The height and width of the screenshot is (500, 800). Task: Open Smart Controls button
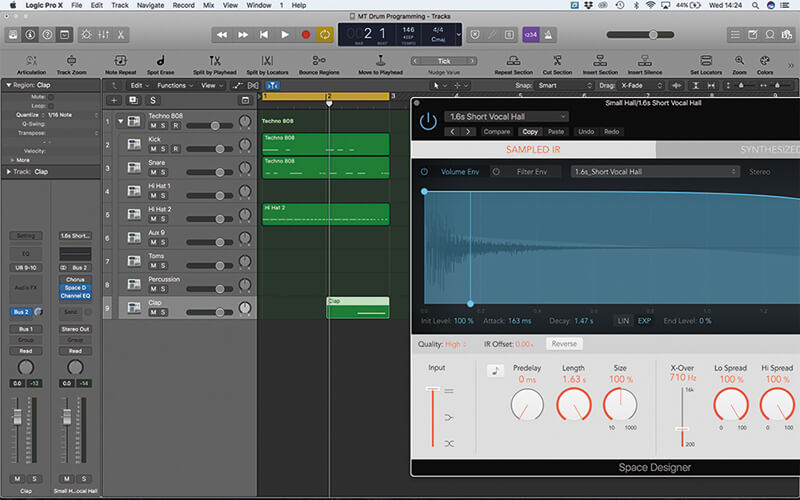tap(86, 35)
